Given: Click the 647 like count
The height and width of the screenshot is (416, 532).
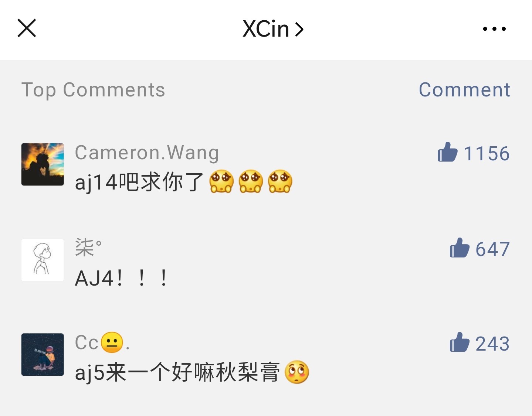Looking at the screenshot, I should coord(492,249).
